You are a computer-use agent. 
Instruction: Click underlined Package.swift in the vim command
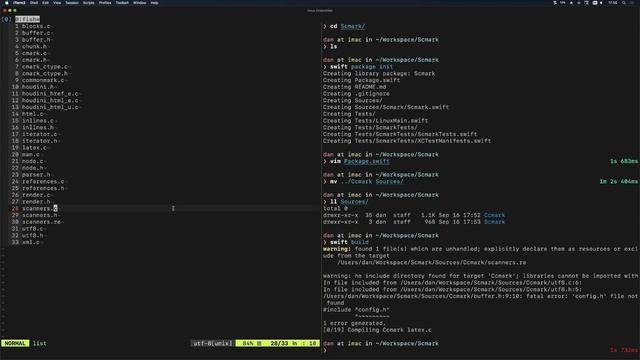click(x=367, y=161)
